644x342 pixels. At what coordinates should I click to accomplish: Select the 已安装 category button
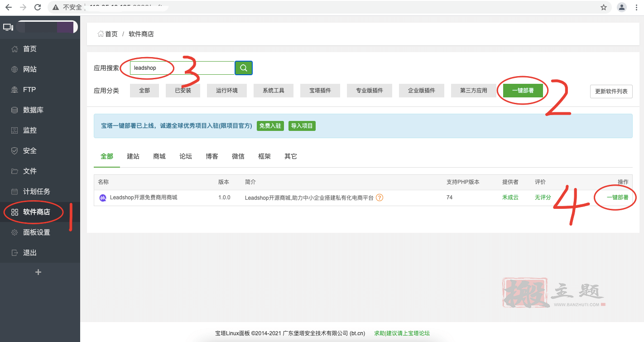click(183, 91)
